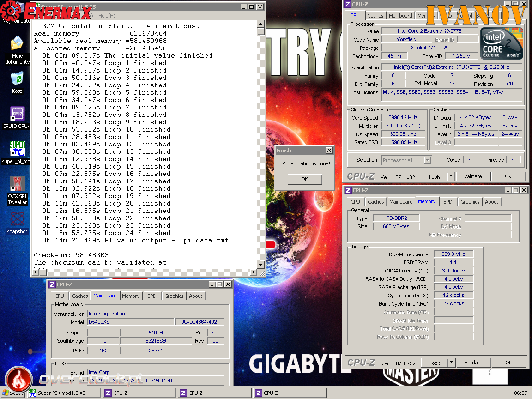
Task: Open the snapshot desktop icon
Action: tap(17, 223)
